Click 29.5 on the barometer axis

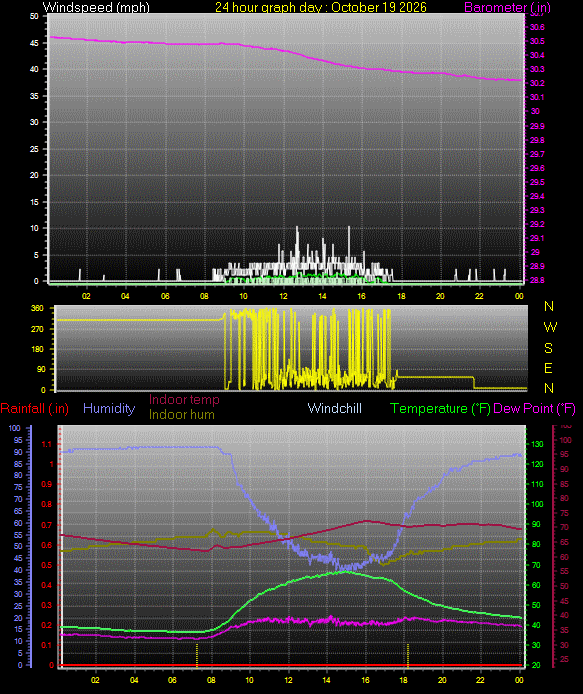(x=537, y=182)
